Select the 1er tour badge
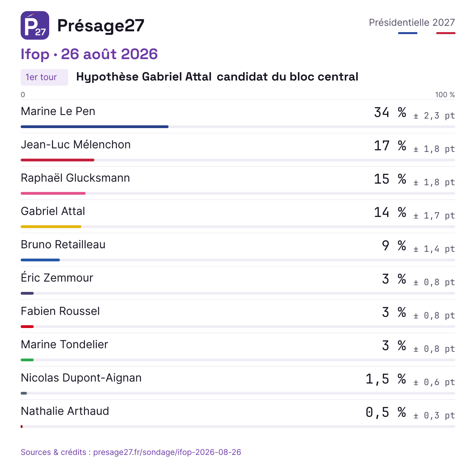 pos(44,77)
